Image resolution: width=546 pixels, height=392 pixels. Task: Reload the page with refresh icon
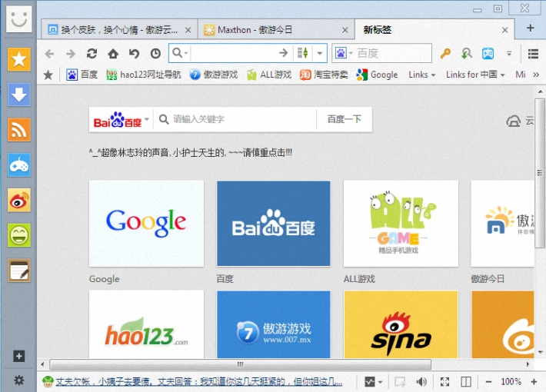point(92,54)
